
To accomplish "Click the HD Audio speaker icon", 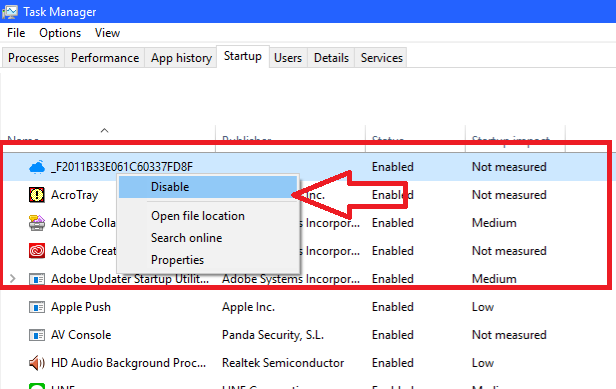I will click(x=37, y=363).
